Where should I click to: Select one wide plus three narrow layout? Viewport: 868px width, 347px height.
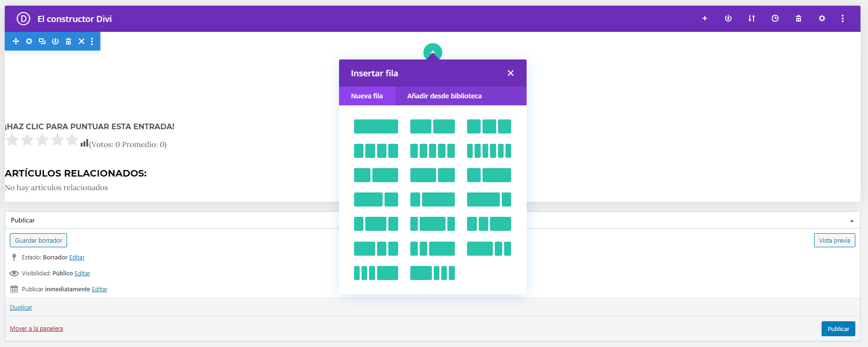point(432,273)
